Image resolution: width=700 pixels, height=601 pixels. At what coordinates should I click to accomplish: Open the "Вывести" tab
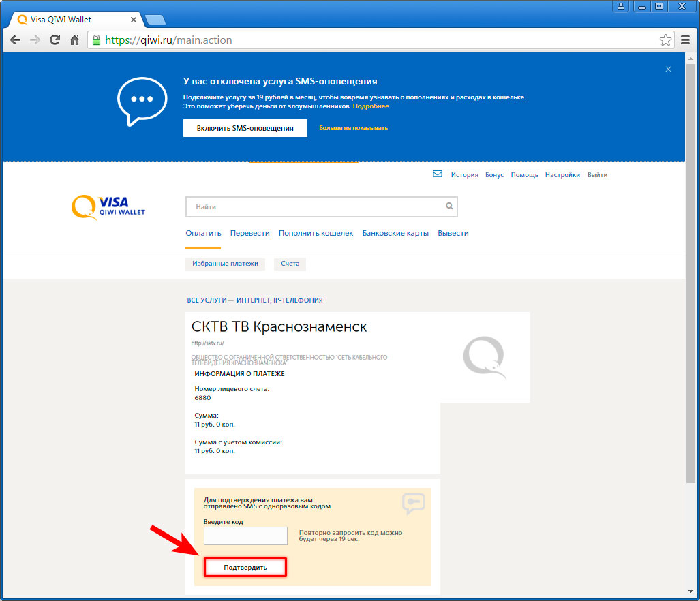[x=453, y=233]
